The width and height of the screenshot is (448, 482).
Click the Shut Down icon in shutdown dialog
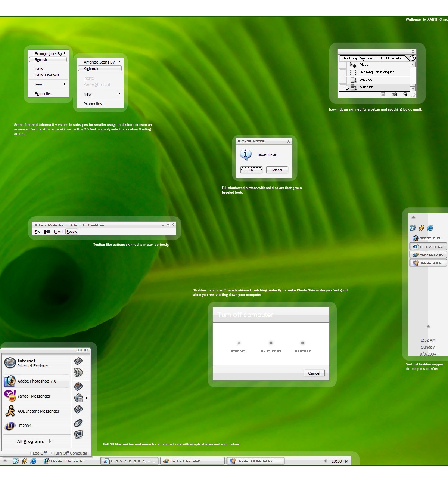[x=271, y=343]
